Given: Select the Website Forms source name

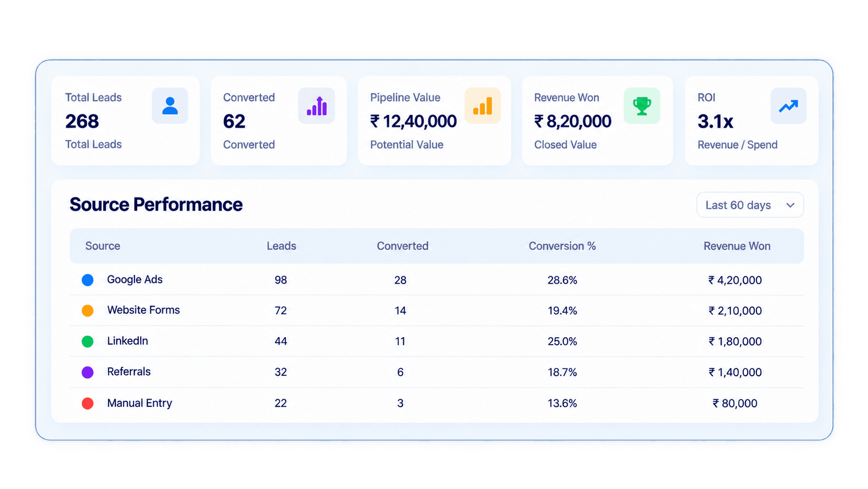Looking at the screenshot, I should point(143,310).
